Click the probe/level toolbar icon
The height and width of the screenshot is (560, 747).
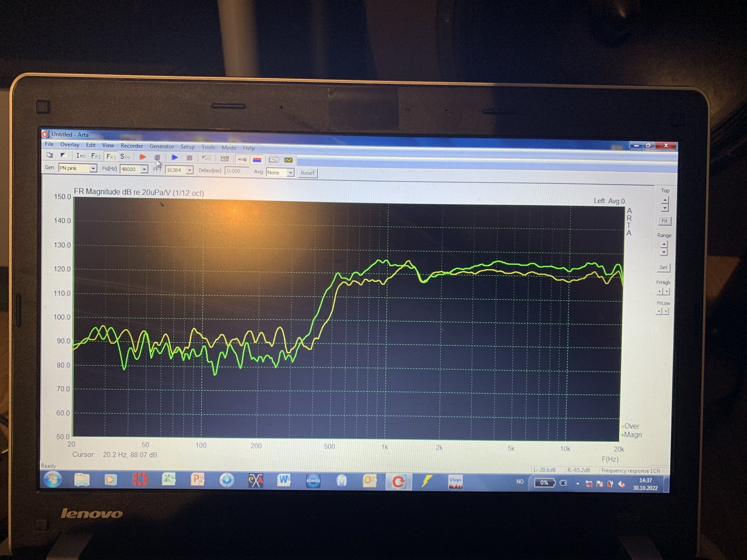[242, 159]
